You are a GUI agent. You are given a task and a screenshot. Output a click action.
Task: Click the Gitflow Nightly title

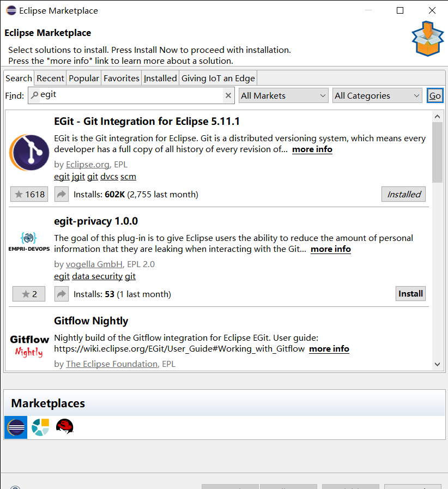91,321
